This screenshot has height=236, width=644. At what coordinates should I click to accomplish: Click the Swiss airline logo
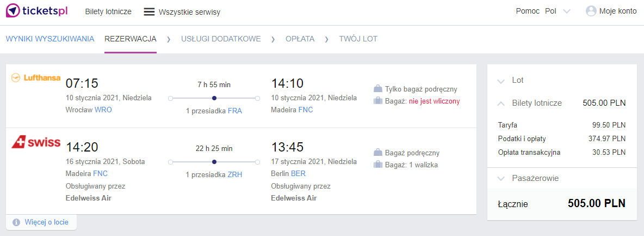36,142
